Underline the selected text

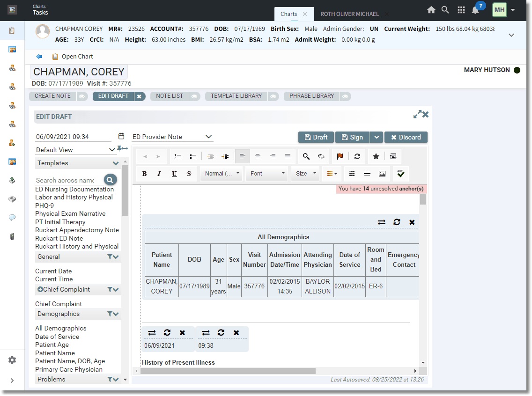[174, 174]
